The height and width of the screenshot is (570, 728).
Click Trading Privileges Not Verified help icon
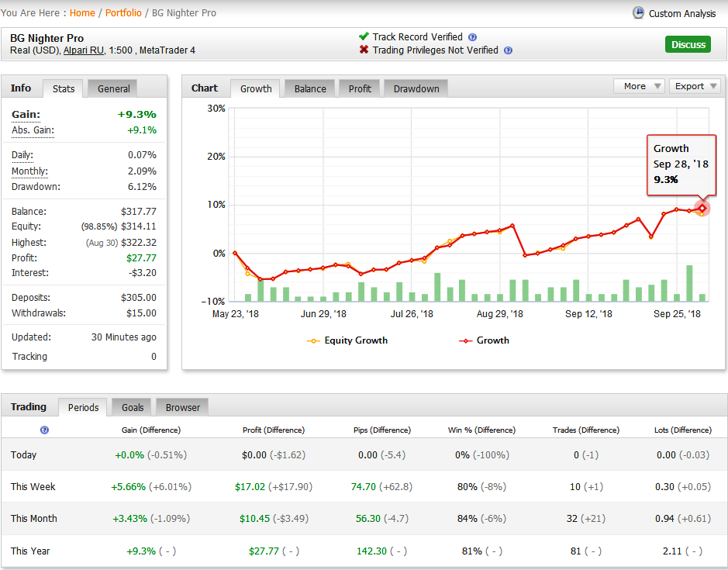point(508,50)
